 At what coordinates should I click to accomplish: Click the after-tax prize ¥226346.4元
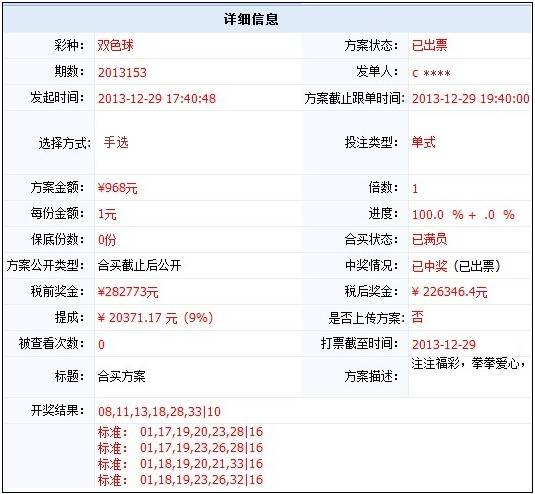point(449,292)
